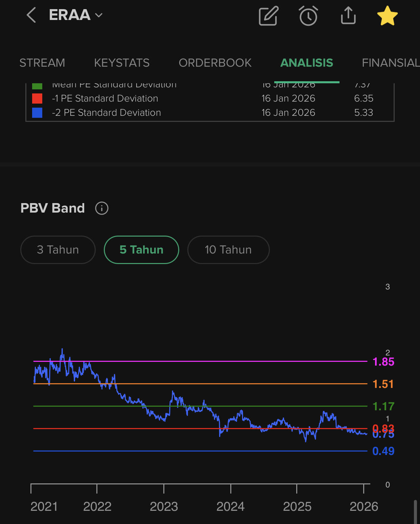Toggle the yellow favorite star
The height and width of the screenshot is (524, 420).
coord(387,16)
